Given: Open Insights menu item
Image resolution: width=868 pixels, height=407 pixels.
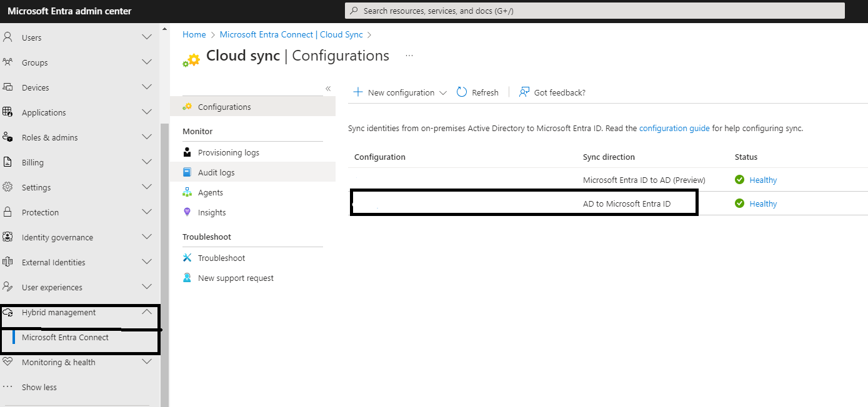Looking at the screenshot, I should click(x=252, y=212).
